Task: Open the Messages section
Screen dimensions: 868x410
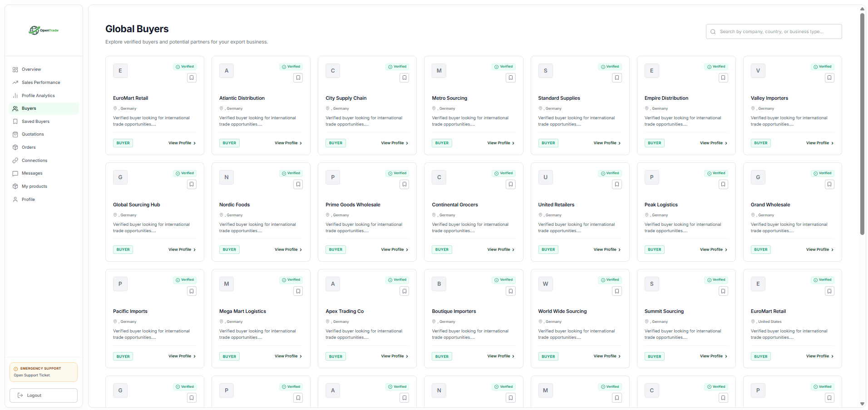Action: click(44, 173)
